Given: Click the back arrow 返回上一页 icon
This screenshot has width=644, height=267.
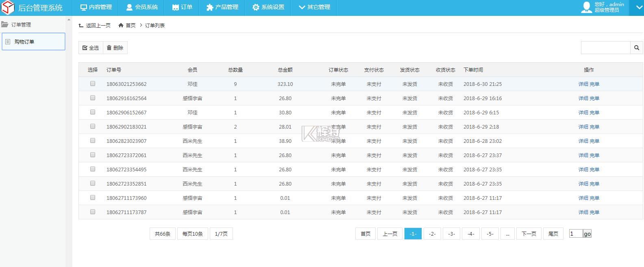Looking at the screenshot, I should tap(81, 25).
